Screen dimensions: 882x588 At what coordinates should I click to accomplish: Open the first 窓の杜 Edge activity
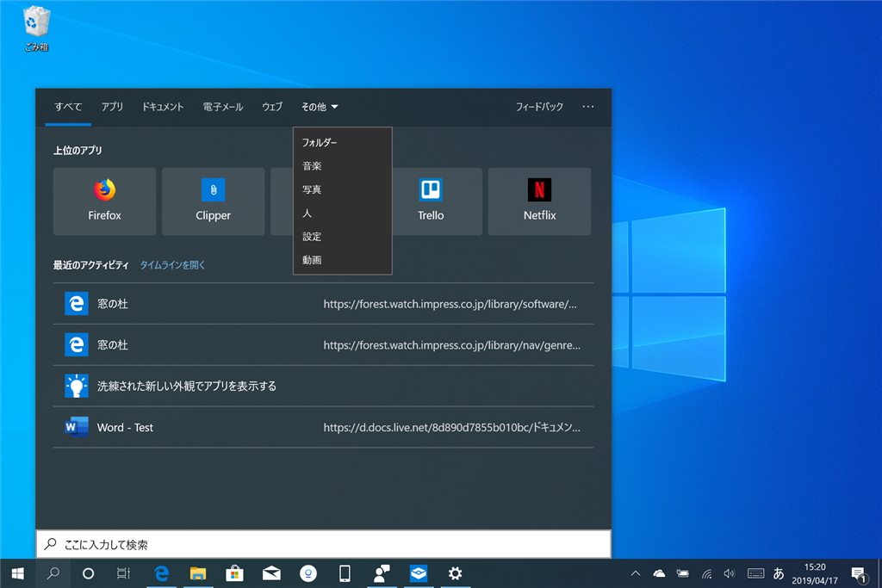[x=324, y=304]
